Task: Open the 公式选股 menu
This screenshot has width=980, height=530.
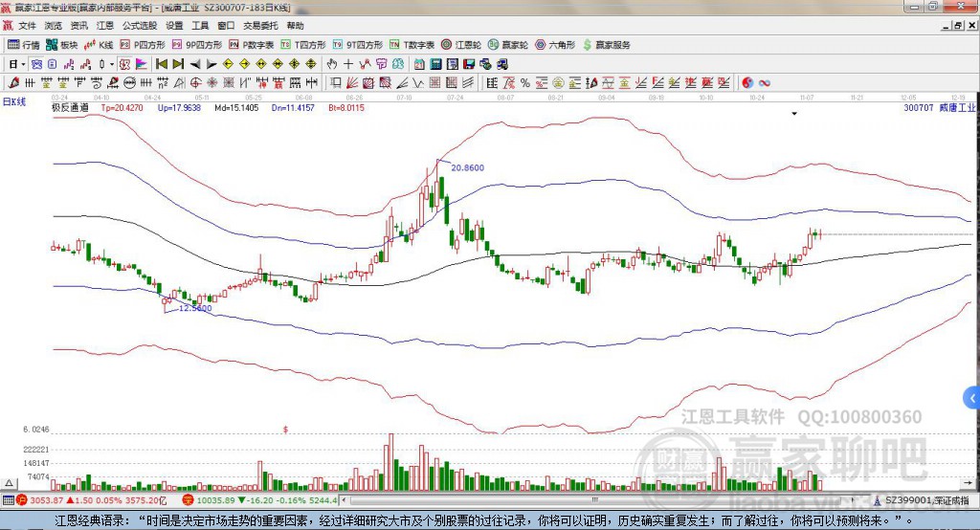Action: pyautogui.click(x=140, y=26)
